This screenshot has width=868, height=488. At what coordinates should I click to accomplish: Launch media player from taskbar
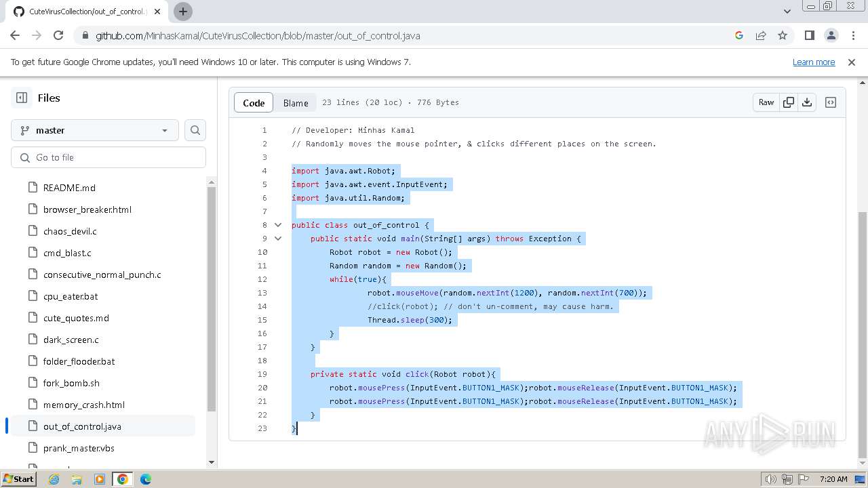(100, 479)
